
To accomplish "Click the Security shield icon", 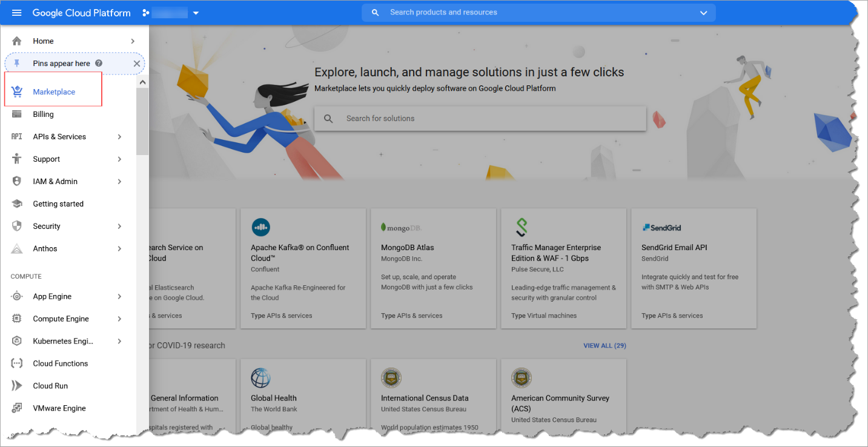I will point(17,227).
